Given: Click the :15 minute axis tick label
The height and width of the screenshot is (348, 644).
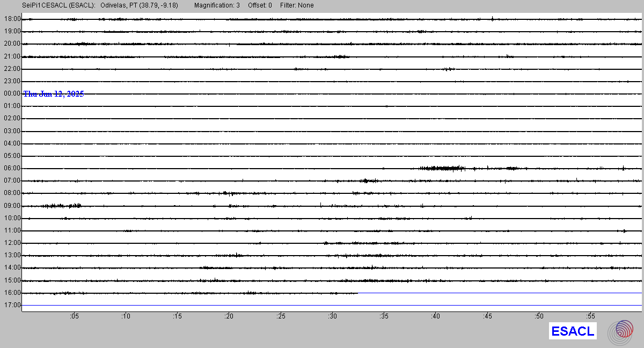Looking at the screenshot, I should pos(177,316).
